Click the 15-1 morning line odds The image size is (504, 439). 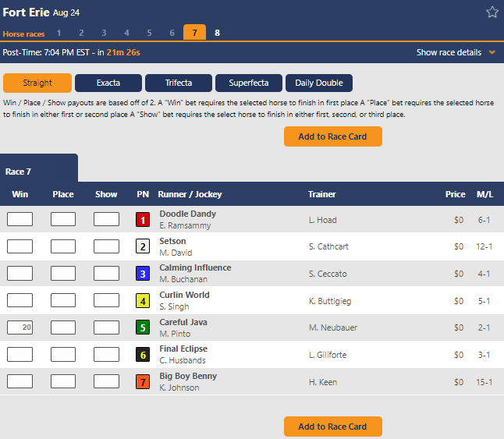tap(484, 382)
